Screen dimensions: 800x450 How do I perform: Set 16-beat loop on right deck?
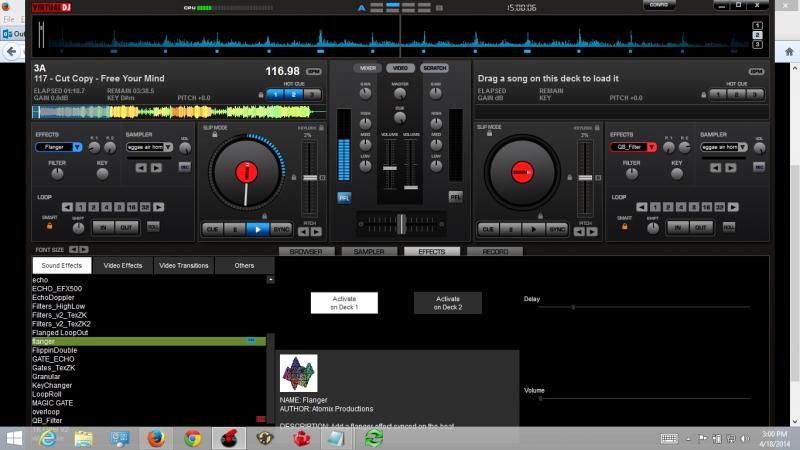707,207
